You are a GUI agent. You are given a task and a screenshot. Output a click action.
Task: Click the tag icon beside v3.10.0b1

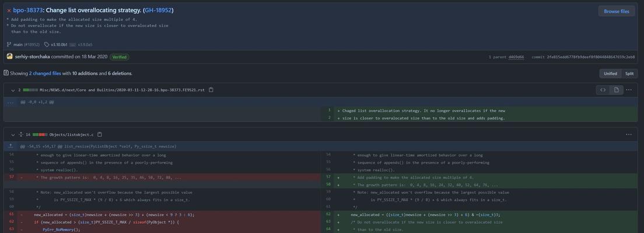coord(47,44)
